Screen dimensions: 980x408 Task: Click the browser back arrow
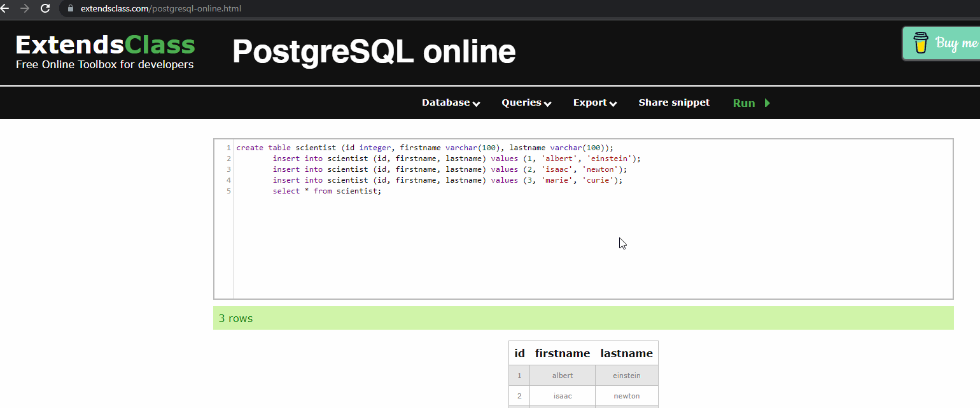tap(5, 8)
